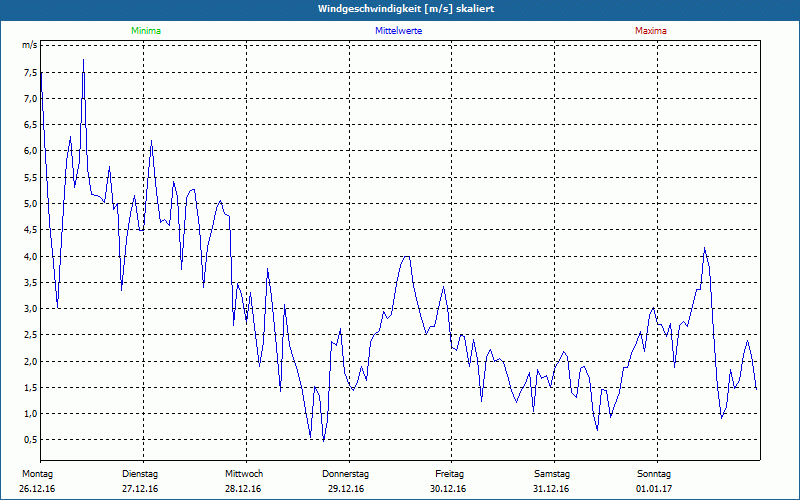Click the 4,0 y-axis value
This screenshot has height=500, width=800.
[x=30, y=256]
